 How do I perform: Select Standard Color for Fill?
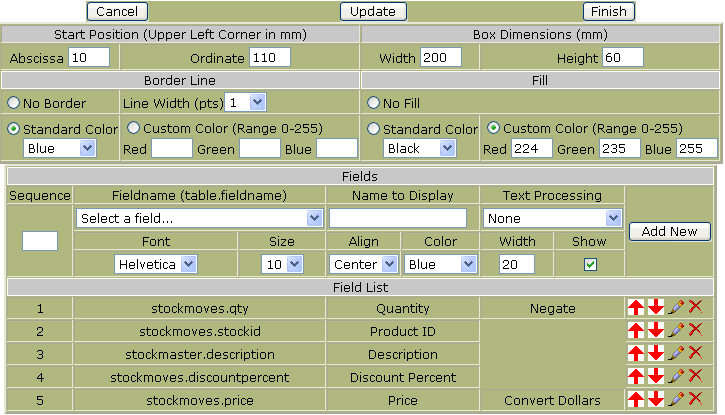point(374,129)
